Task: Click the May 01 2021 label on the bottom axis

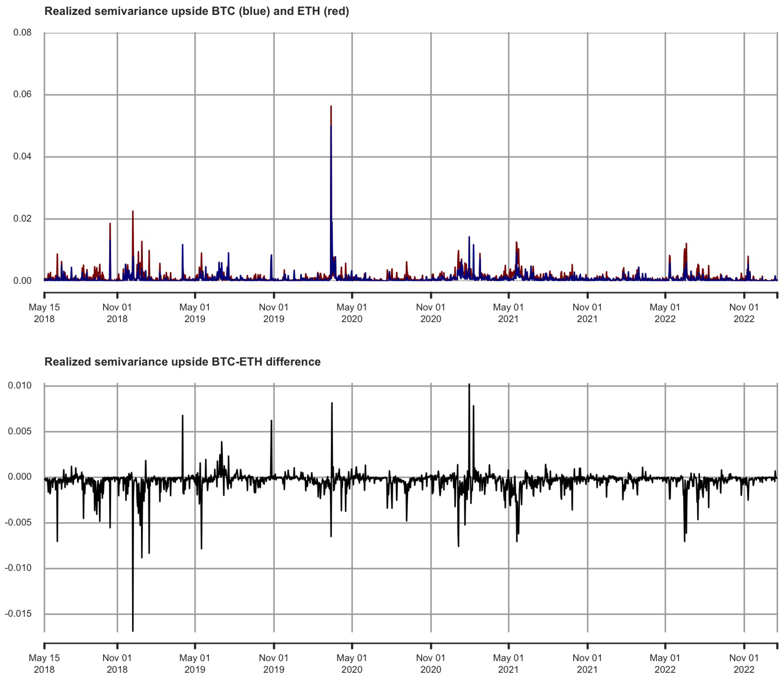Action: point(508,664)
